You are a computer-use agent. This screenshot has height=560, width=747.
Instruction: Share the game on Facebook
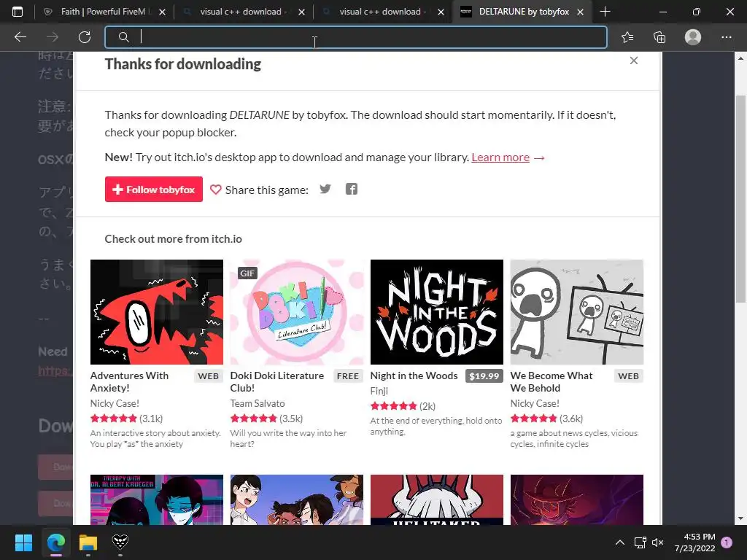coord(352,189)
